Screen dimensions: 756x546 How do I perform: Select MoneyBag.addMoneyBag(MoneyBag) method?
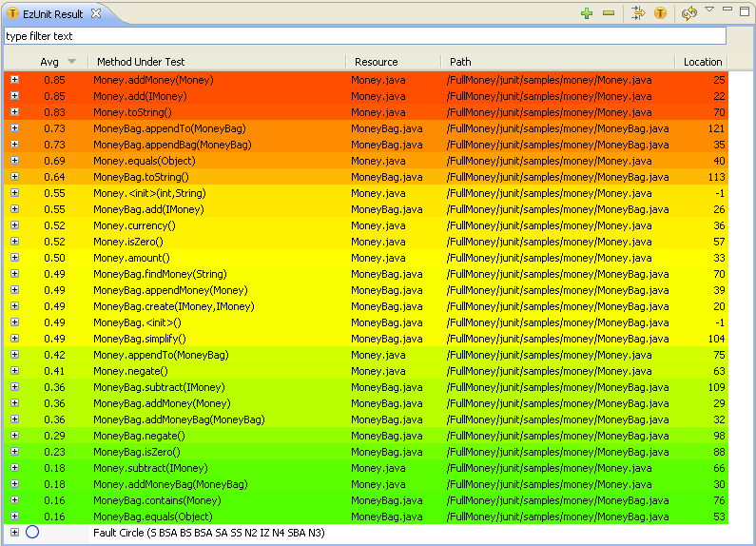179,419
